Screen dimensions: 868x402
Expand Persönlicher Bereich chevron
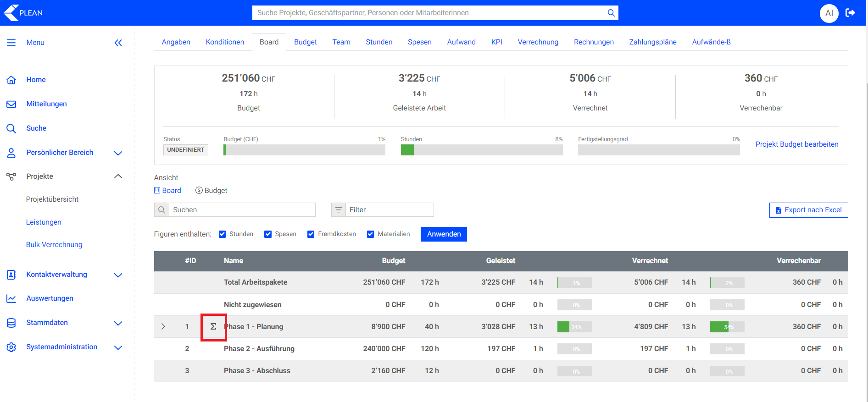(118, 153)
